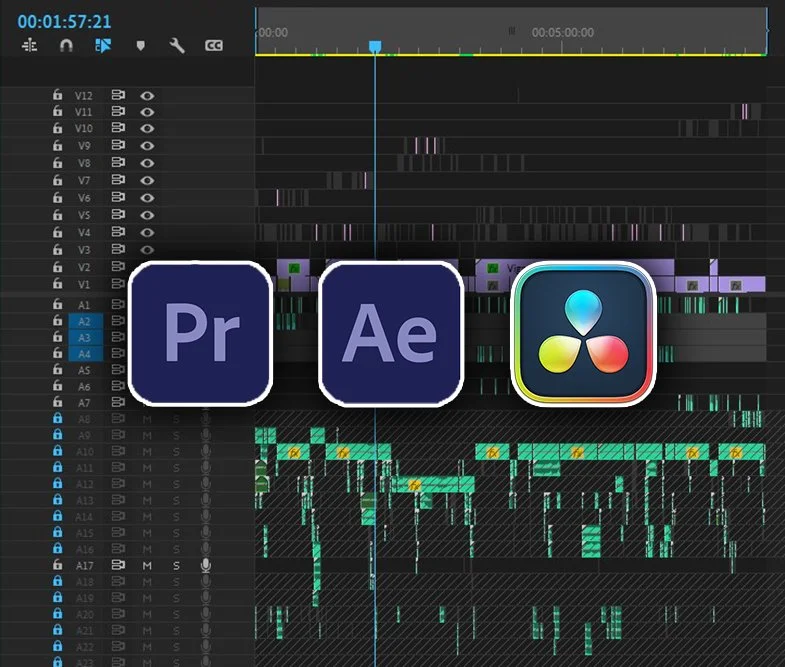The height and width of the screenshot is (667, 785).
Task: Target track A3 header label
Action: point(85,338)
